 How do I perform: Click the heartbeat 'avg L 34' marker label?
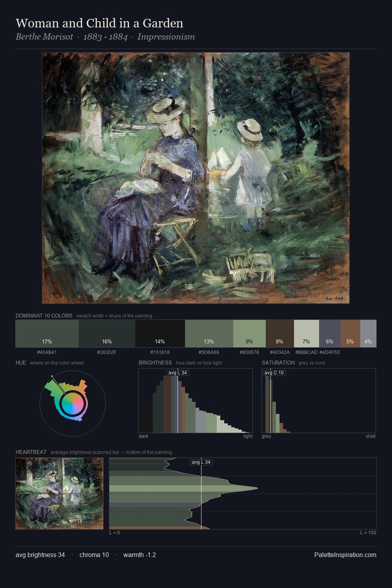(x=201, y=462)
